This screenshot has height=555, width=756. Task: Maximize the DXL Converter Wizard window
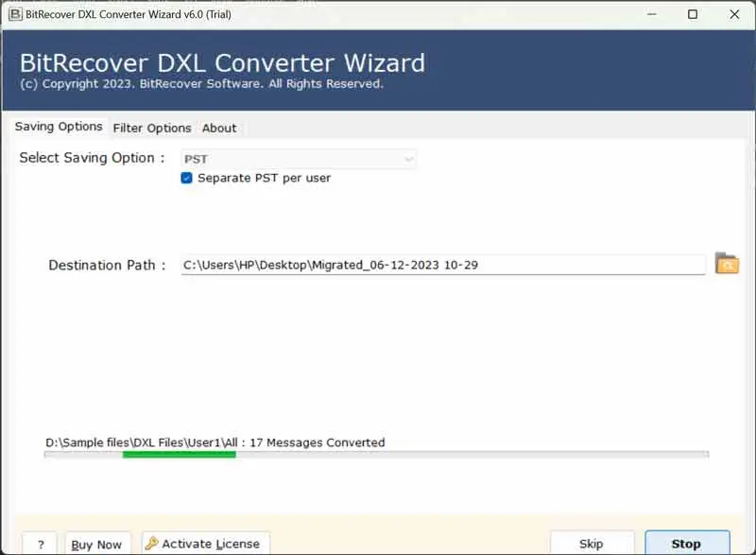[x=693, y=14]
